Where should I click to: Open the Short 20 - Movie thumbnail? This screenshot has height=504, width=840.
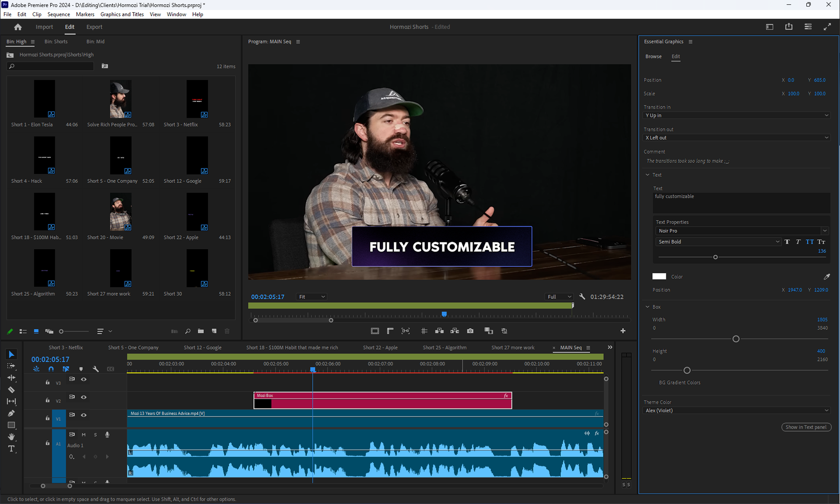(x=120, y=212)
